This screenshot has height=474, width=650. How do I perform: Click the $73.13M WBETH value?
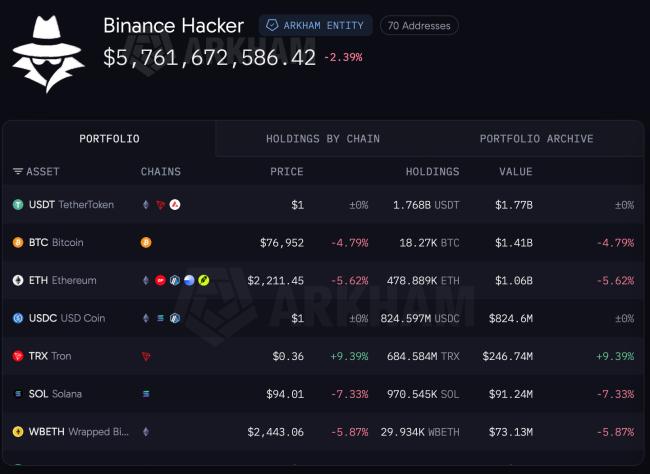pyautogui.click(x=511, y=432)
